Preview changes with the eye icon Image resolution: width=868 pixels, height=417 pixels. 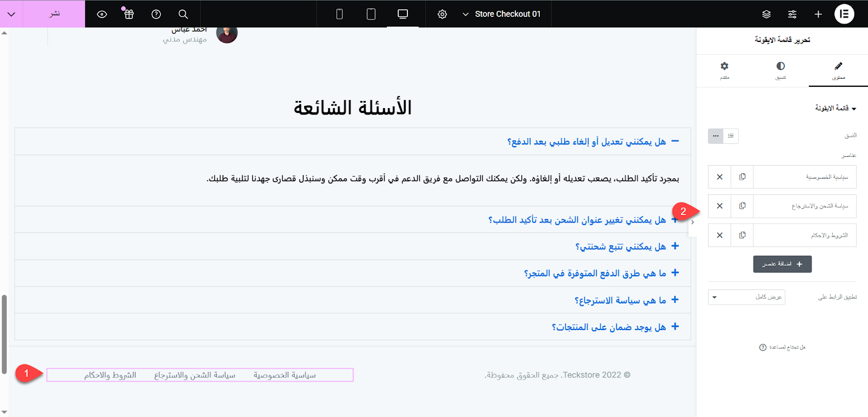[x=101, y=14]
